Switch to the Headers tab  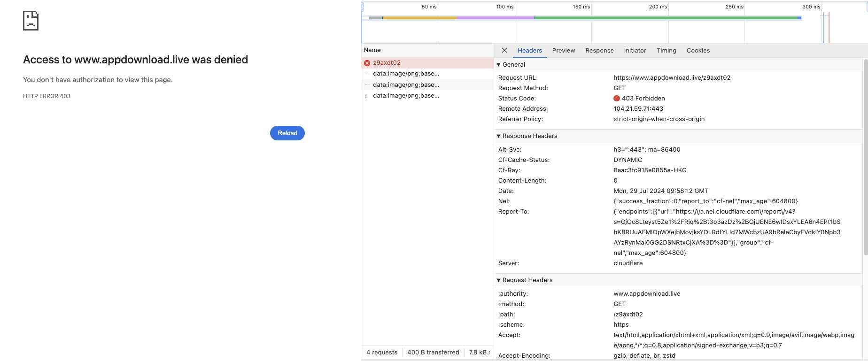coord(530,51)
